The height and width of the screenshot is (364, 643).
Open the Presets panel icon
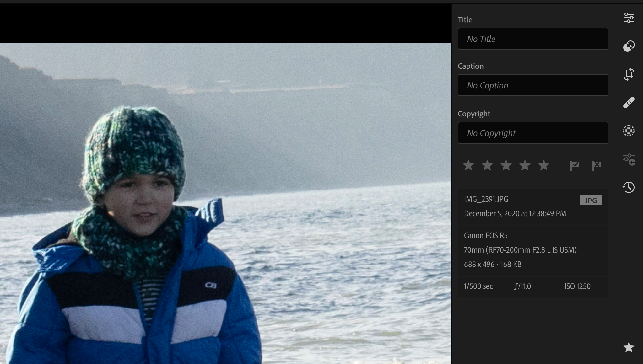pyautogui.click(x=629, y=46)
